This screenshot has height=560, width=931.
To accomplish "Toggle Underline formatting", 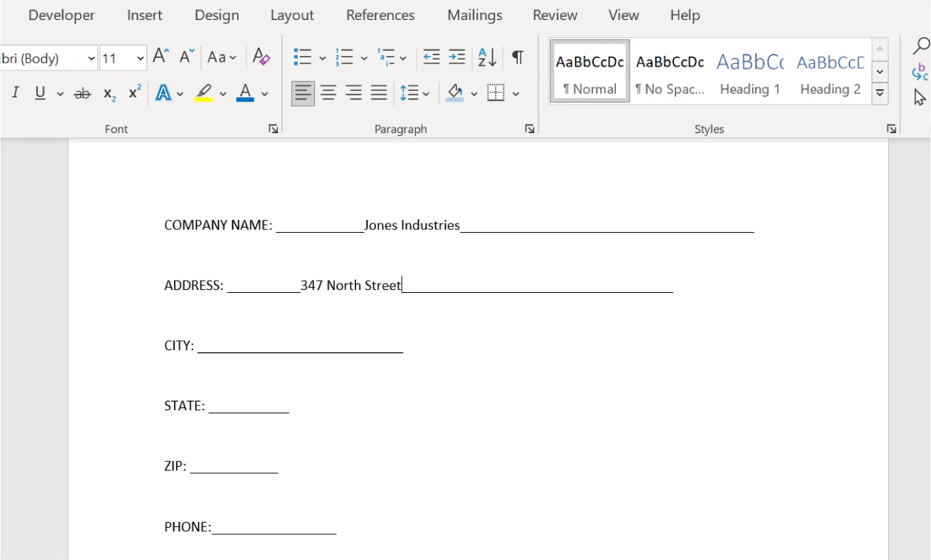I will pos(39,92).
